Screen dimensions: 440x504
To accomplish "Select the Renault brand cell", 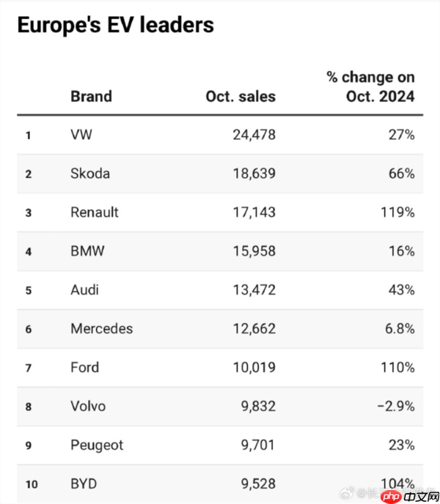I will pos(95,212).
